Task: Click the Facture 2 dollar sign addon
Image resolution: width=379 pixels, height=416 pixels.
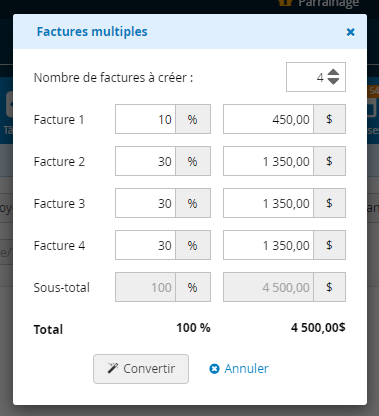Action: pyautogui.click(x=329, y=161)
